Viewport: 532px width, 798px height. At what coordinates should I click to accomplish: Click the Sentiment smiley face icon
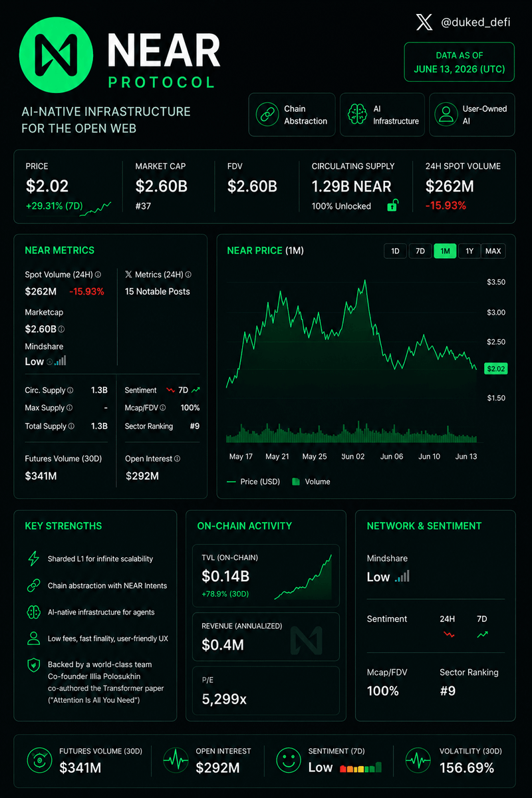click(x=288, y=760)
